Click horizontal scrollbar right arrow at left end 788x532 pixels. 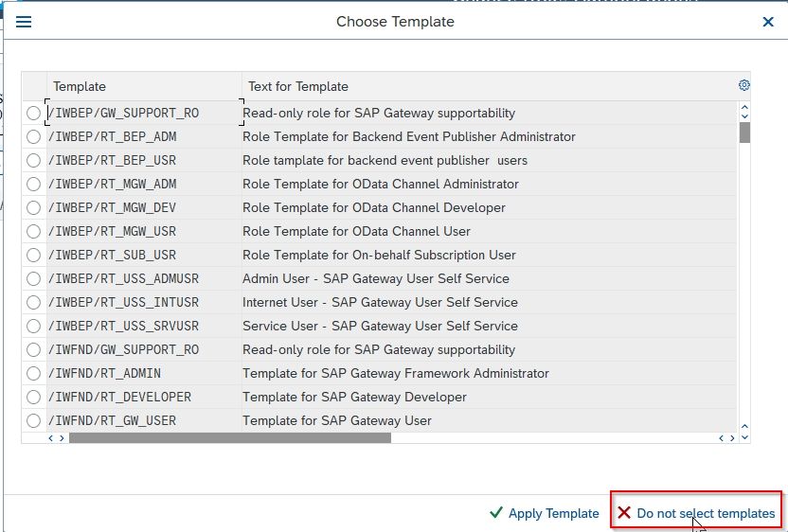[x=62, y=438]
